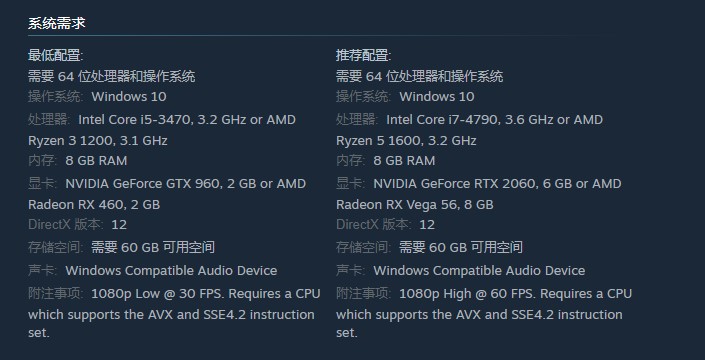The width and height of the screenshot is (705, 360).
Task: Click the recommended Windows 10 operating system text
Action: (437, 97)
